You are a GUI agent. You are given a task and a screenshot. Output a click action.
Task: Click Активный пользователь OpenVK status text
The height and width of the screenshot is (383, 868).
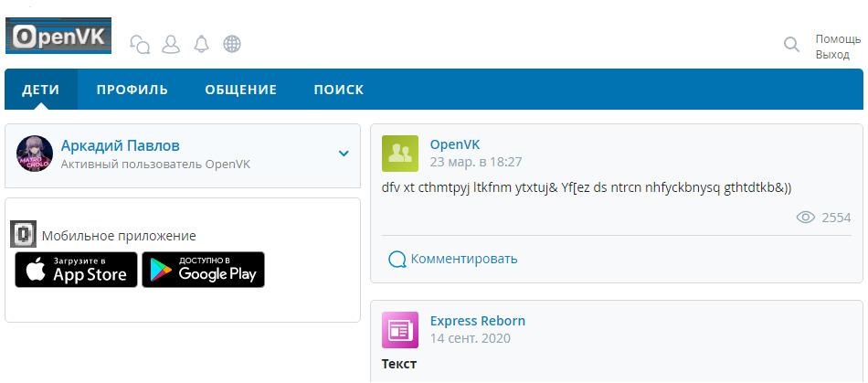tap(155, 165)
